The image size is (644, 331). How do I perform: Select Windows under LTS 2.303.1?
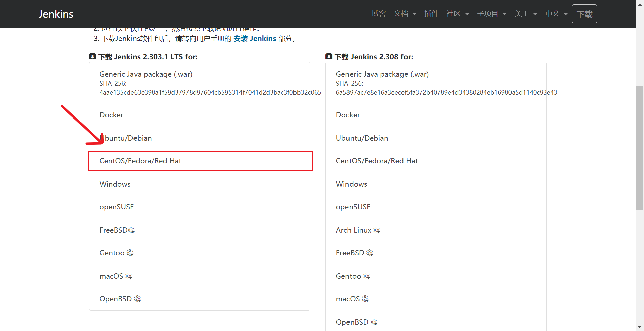[200, 184]
